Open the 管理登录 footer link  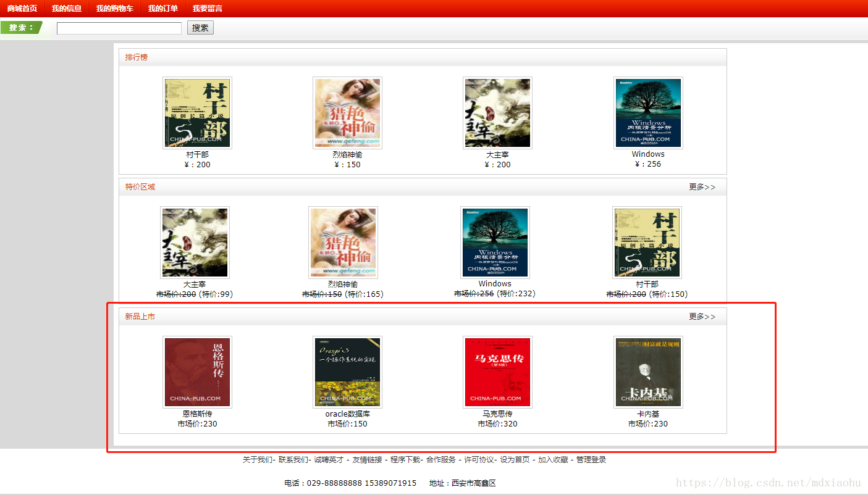point(591,460)
